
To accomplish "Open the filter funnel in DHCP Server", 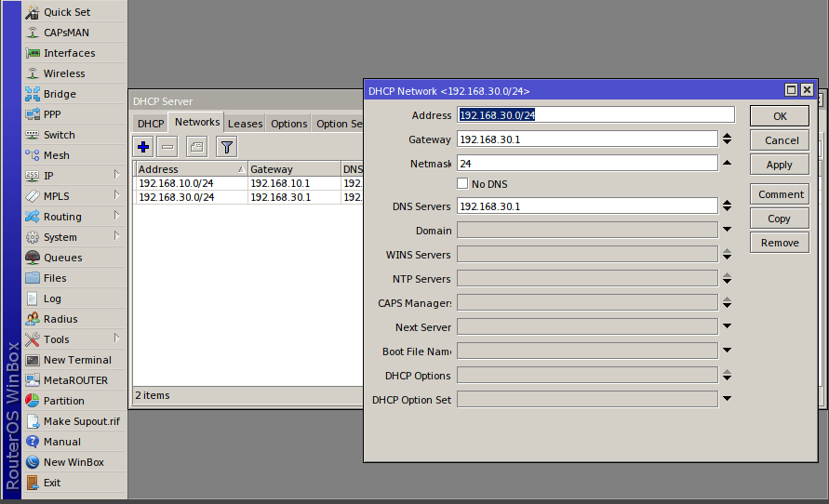I will pos(226,147).
